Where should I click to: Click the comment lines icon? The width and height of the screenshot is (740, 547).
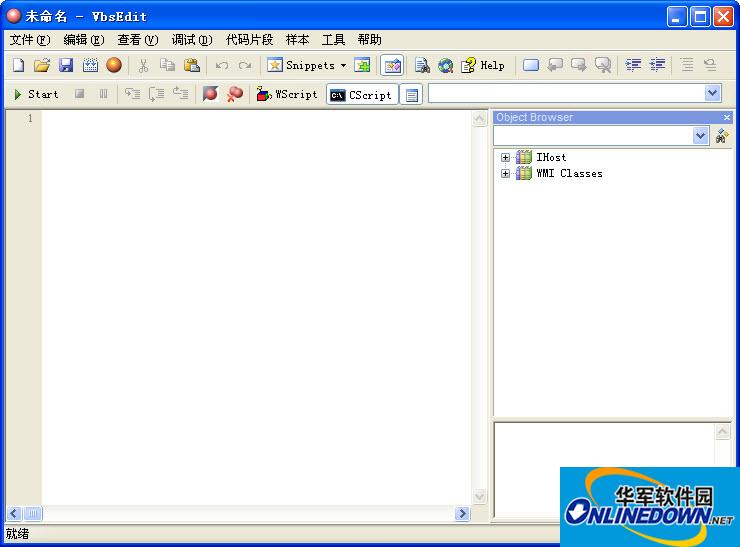tap(688, 65)
